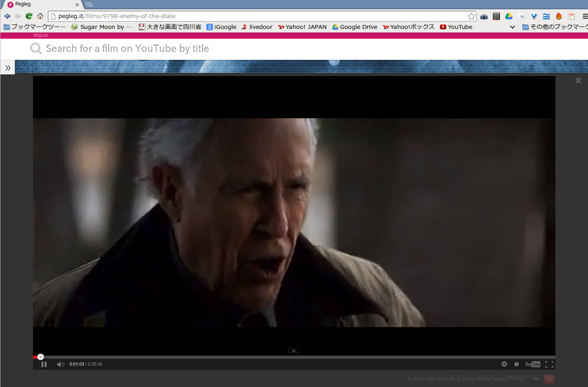Open the Google Drive bookmark
This screenshot has width=588, height=387.
[355, 27]
